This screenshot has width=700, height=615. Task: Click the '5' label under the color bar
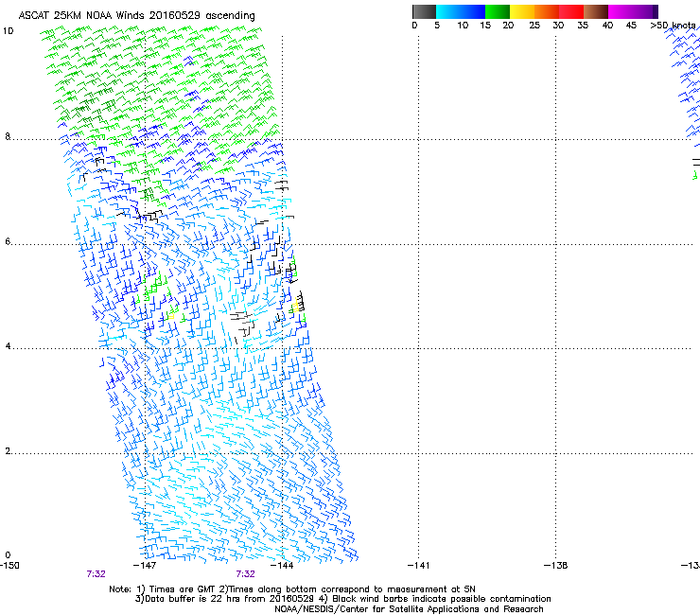pyautogui.click(x=437, y=26)
